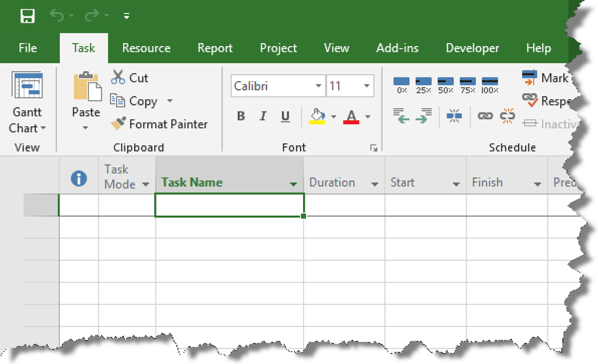Screen dimensions: 598x364
Task: Switch to the Resource ribbon tab
Action: point(146,48)
